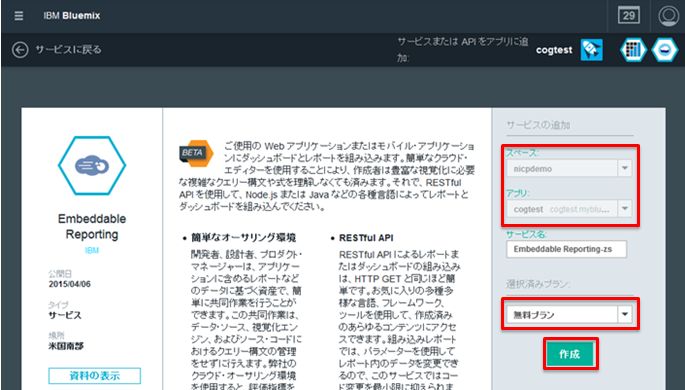The image size is (685, 390).
Task: Click the 選択済みプラン label
Action: 537,284
